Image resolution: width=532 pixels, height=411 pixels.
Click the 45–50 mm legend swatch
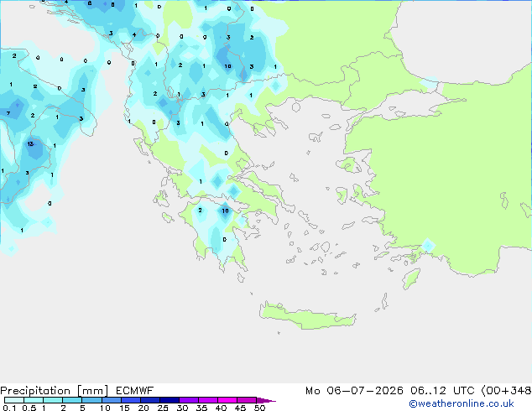(x=247, y=400)
